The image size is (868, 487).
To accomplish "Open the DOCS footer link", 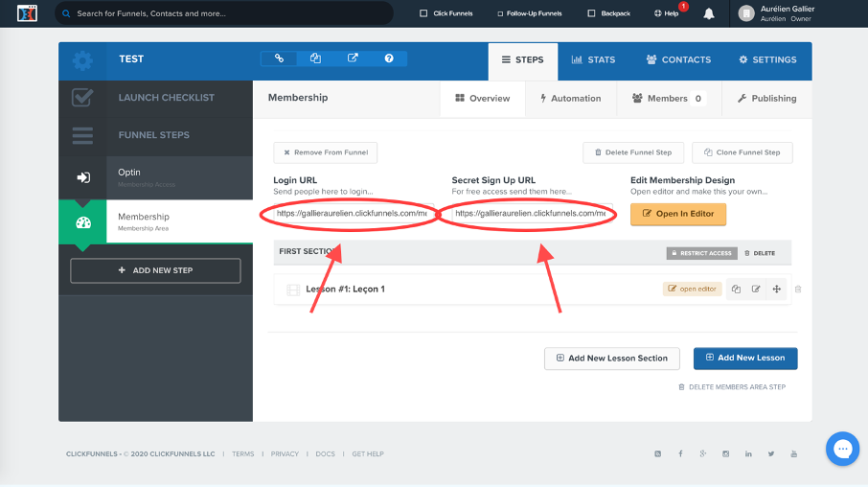I will (x=326, y=453).
